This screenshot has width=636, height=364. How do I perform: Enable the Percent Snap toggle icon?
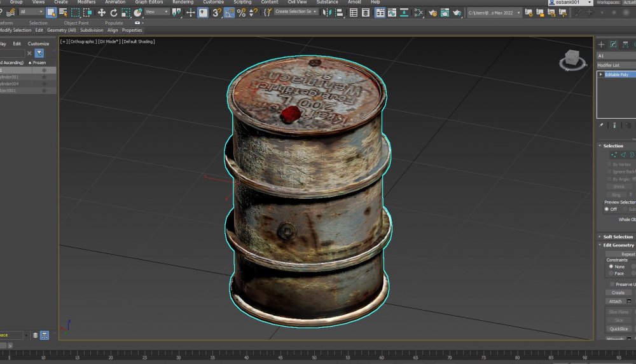coord(241,12)
